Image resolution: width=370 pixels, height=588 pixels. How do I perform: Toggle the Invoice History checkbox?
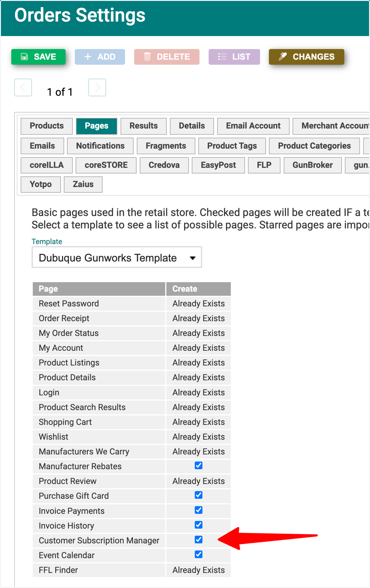199,525
